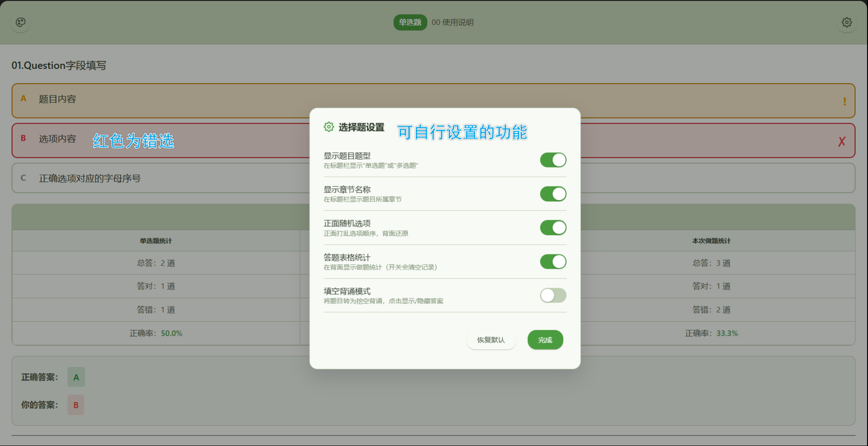Viewport: 868px width, 446px height.
Task: Switch off 正面随机选项
Action: coord(553,228)
